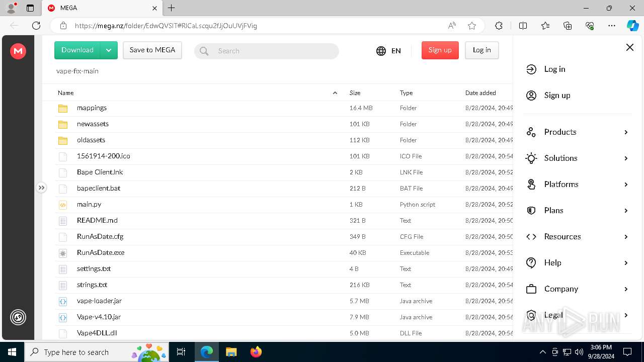Click the oldassets folder icon
This screenshot has width=644, height=362.
click(x=63, y=140)
